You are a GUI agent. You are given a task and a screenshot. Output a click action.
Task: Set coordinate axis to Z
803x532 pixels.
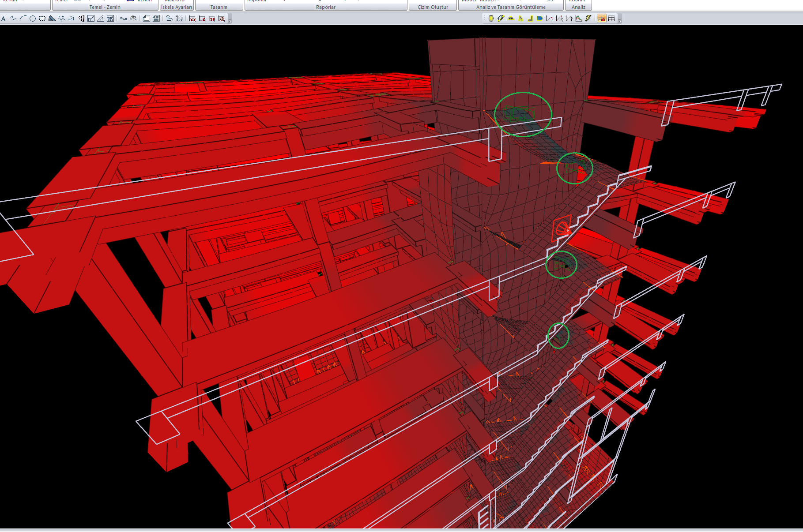click(x=202, y=19)
